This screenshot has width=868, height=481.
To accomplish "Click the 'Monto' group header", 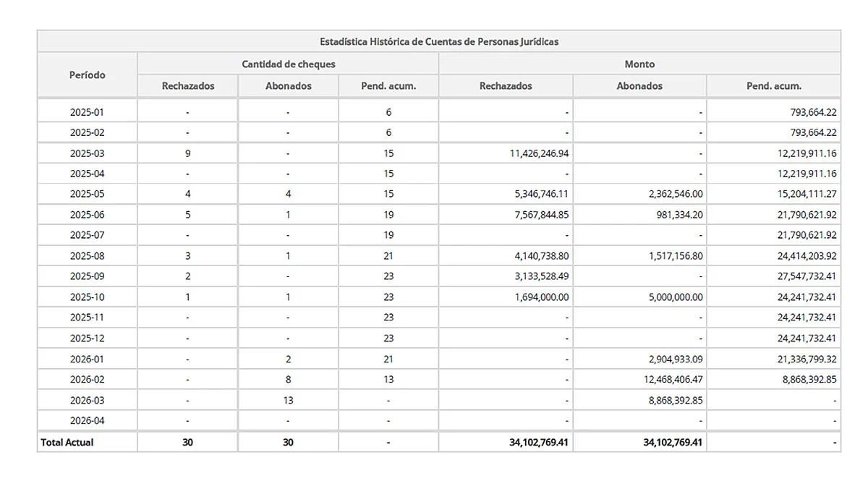I will click(639, 64).
